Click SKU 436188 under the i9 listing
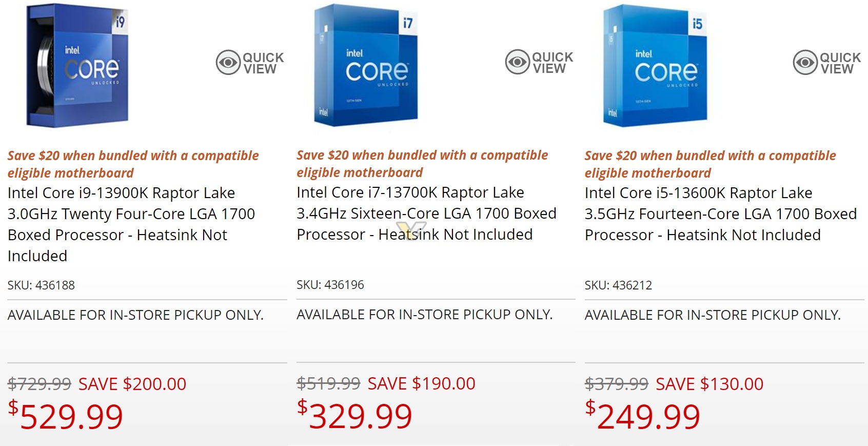868x446 pixels. 41,285
